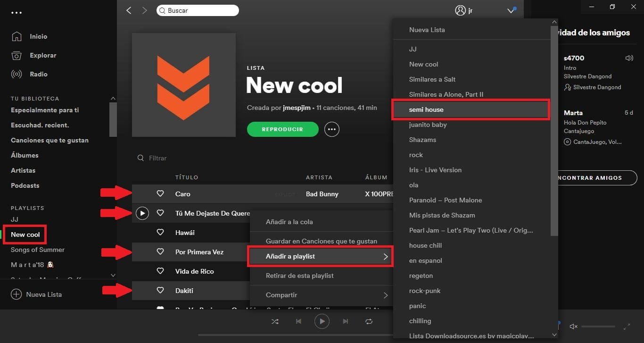The height and width of the screenshot is (343, 644).
Task: Sort by ARTISTA column header
Action: coord(319,177)
